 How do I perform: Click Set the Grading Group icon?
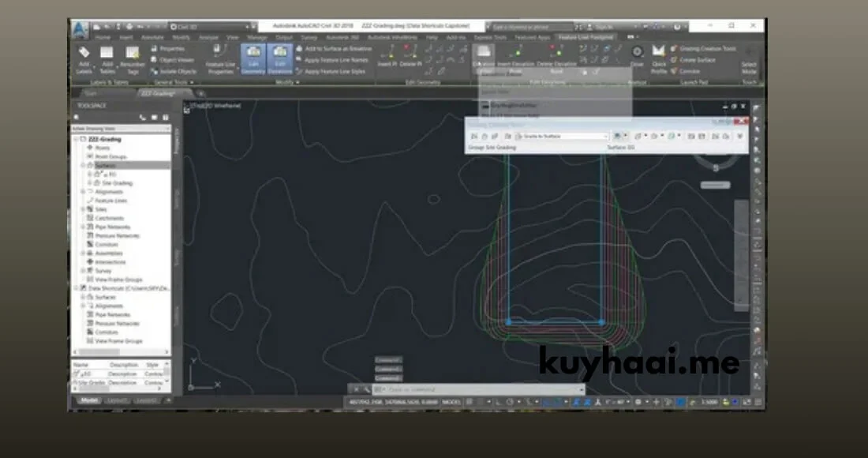click(474, 137)
